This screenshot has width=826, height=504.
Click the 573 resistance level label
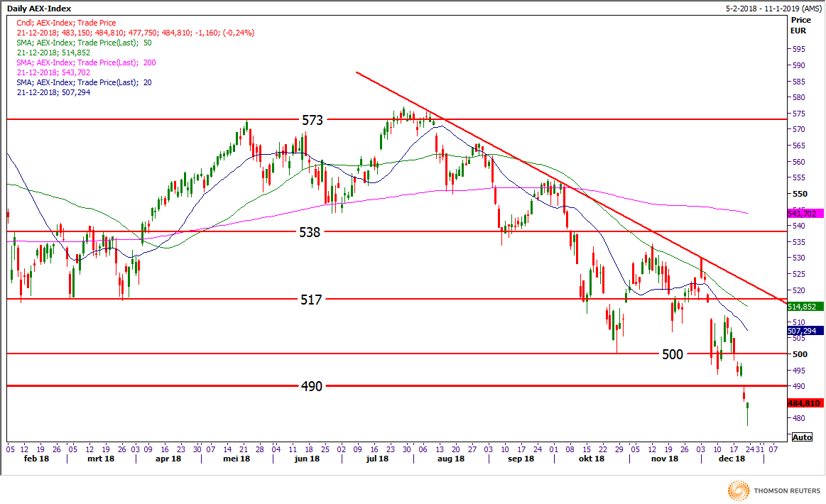click(x=313, y=120)
